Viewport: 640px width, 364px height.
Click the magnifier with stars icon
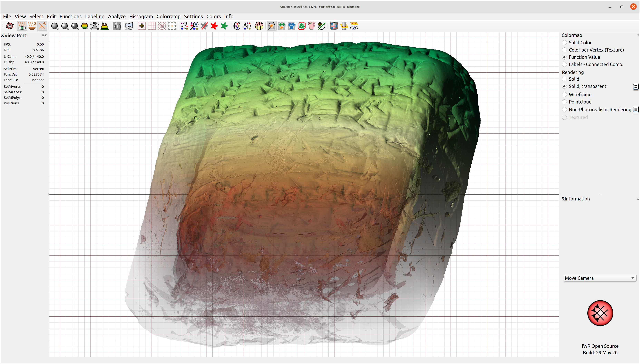(194, 26)
